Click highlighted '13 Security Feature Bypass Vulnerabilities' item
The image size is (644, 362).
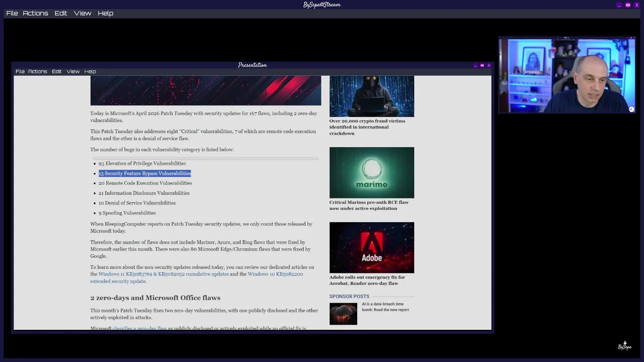point(145,173)
